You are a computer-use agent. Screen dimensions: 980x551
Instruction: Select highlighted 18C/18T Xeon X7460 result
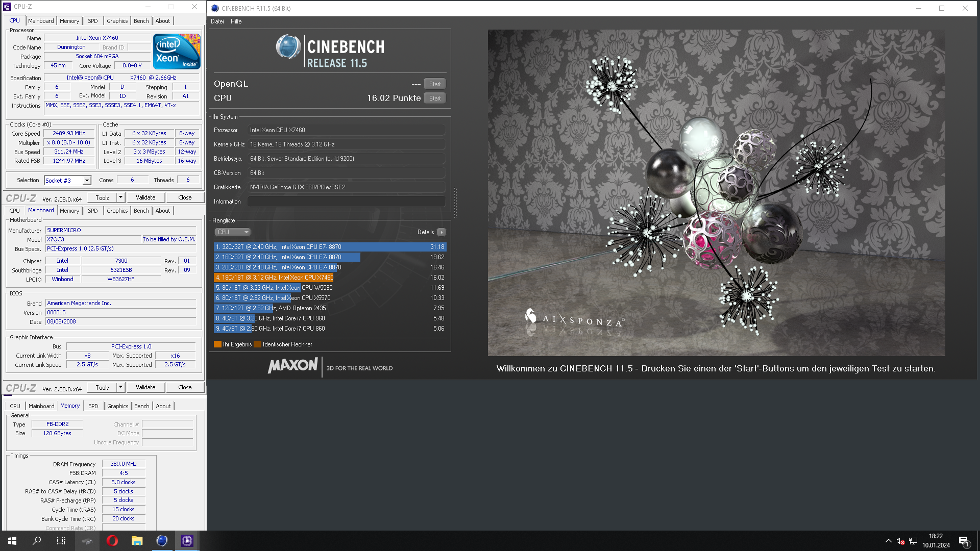pyautogui.click(x=330, y=278)
